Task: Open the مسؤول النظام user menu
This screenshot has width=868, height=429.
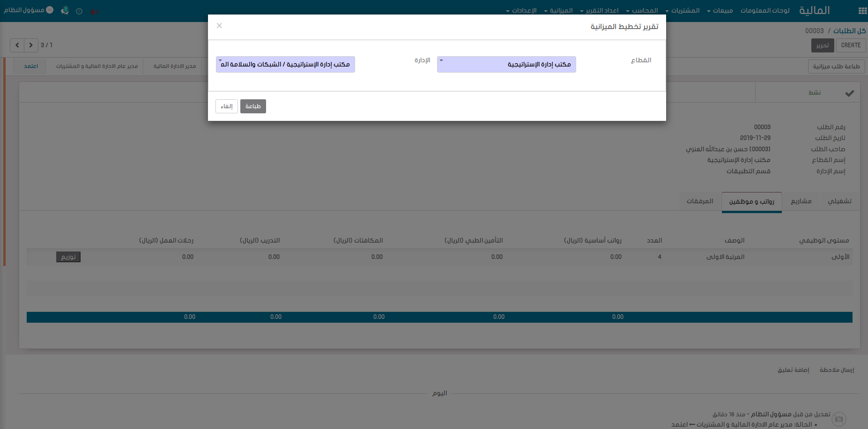Action: [x=28, y=10]
